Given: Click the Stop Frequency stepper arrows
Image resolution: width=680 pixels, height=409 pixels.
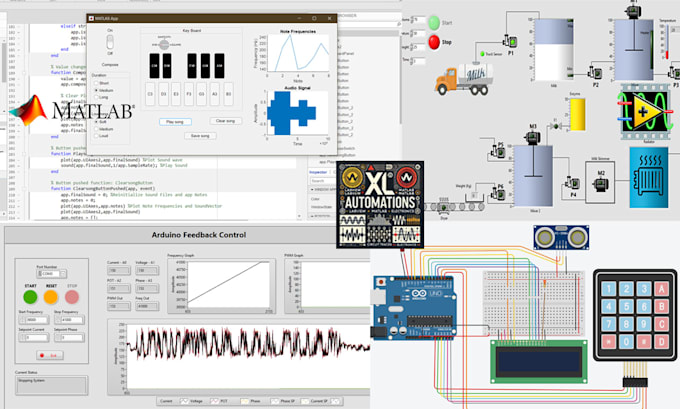Looking at the screenshot, I should (58, 320).
